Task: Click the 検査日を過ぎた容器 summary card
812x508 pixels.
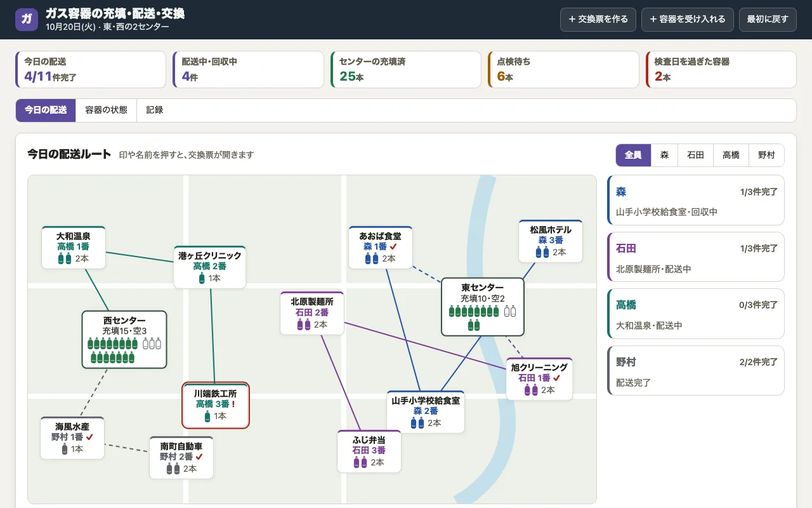Action: (721, 70)
